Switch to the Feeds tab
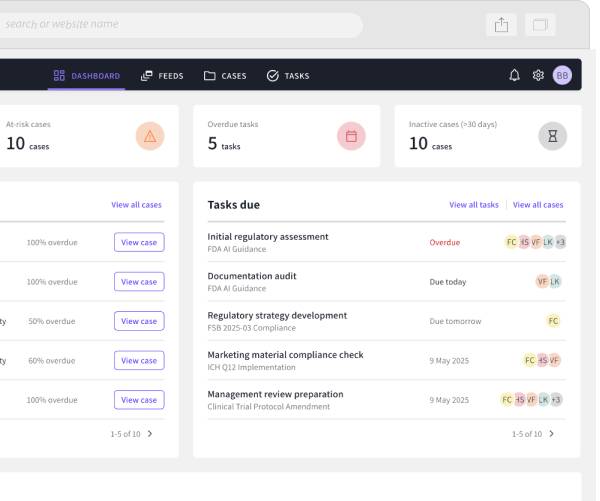Viewport: 600px width, 501px height. point(162,76)
